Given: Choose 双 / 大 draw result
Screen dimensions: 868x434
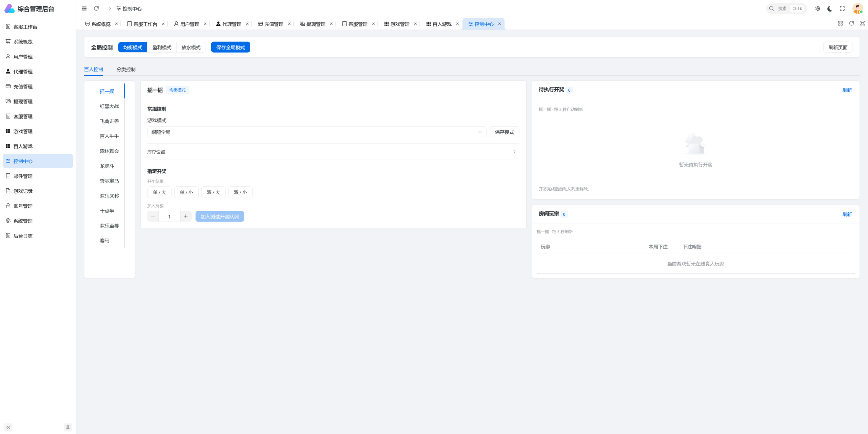Looking at the screenshot, I should pos(213,192).
